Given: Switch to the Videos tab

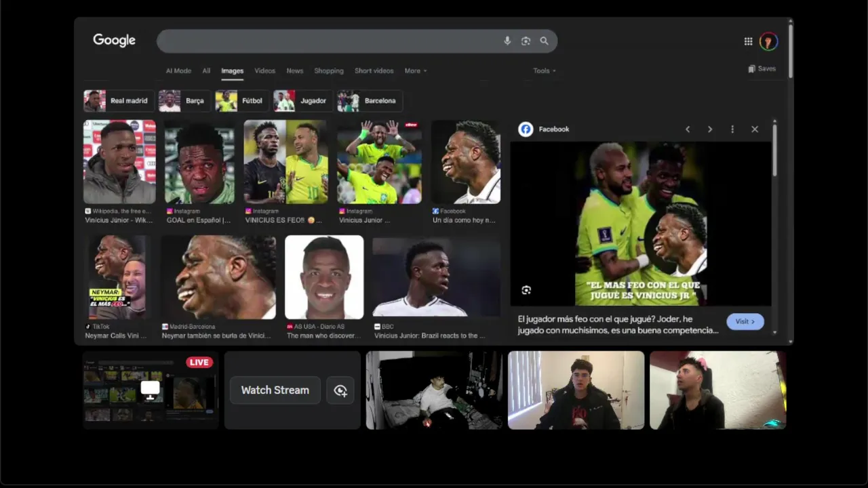Looking at the screenshot, I should pyautogui.click(x=265, y=70).
